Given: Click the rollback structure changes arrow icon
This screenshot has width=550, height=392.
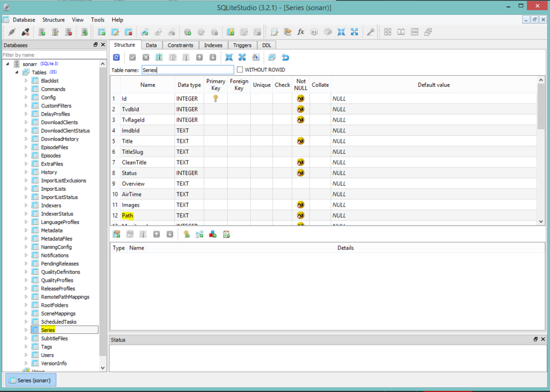Looking at the screenshot, I should (x=285, y=57).
